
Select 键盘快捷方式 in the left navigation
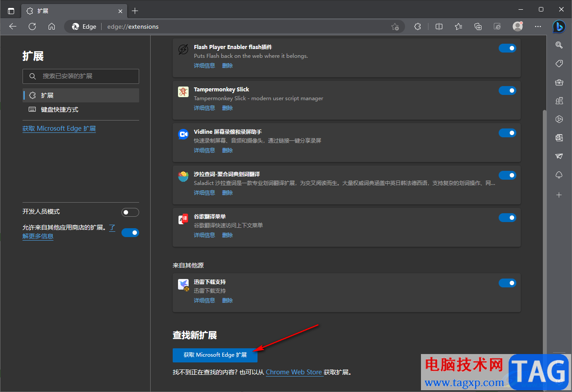click(x=81, y=109)
